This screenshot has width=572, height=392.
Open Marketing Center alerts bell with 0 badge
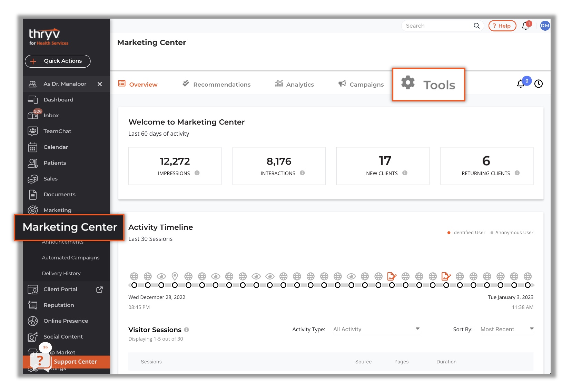click(521, 84)
